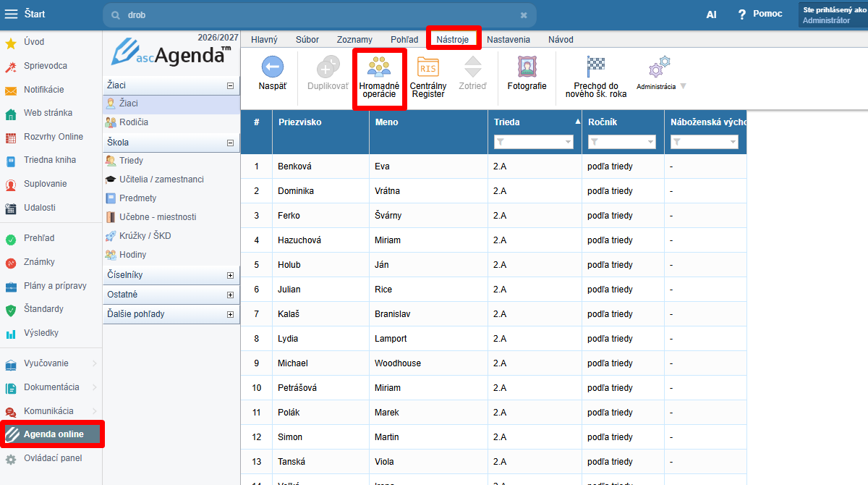The height and width of the screenshot is (485, 868).
Task: Clear the search field with X
Action: click(x=524, y=15)
